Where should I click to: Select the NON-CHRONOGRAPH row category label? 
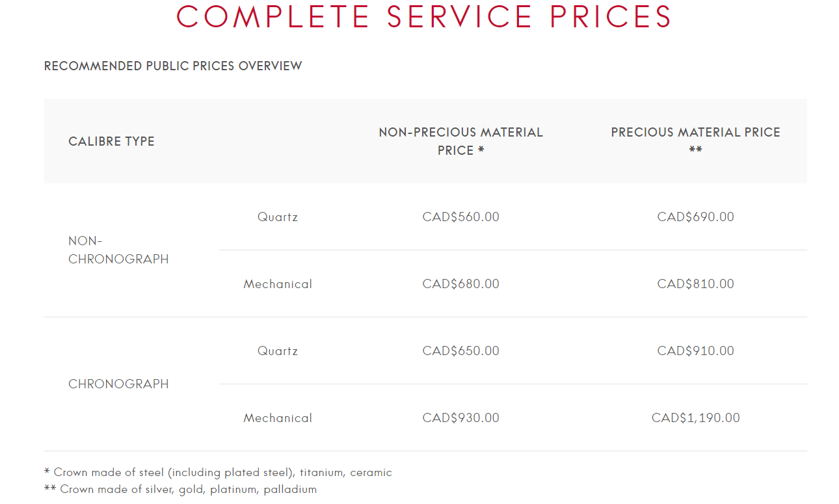[118, 250]
